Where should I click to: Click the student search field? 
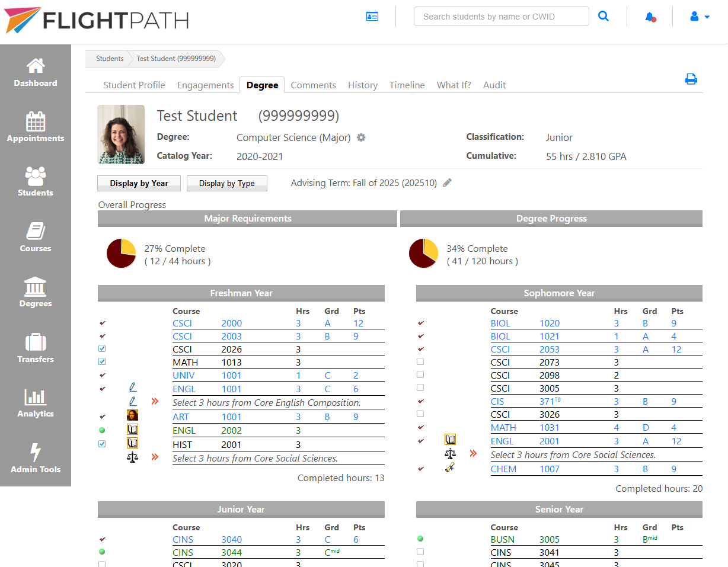(x=502, y=17)
